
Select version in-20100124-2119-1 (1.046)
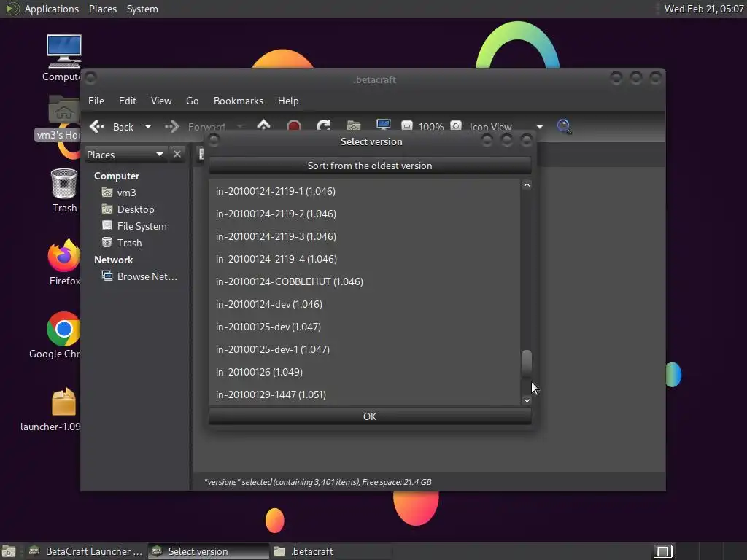pyautogui.click(x=365, y=191)
